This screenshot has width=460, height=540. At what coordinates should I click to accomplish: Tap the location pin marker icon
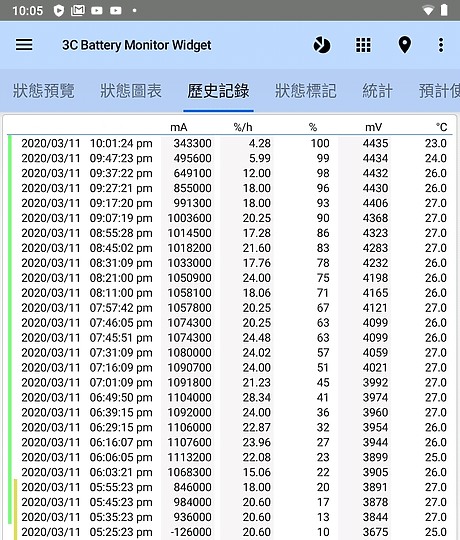pyautogui.click(x=405, y=45)
